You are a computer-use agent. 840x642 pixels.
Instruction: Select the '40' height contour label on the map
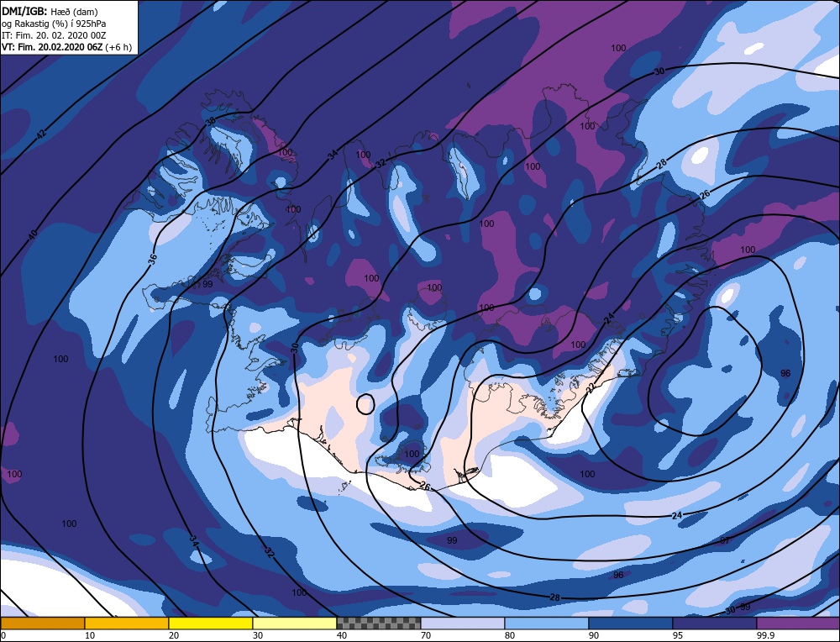click(32, 234)
